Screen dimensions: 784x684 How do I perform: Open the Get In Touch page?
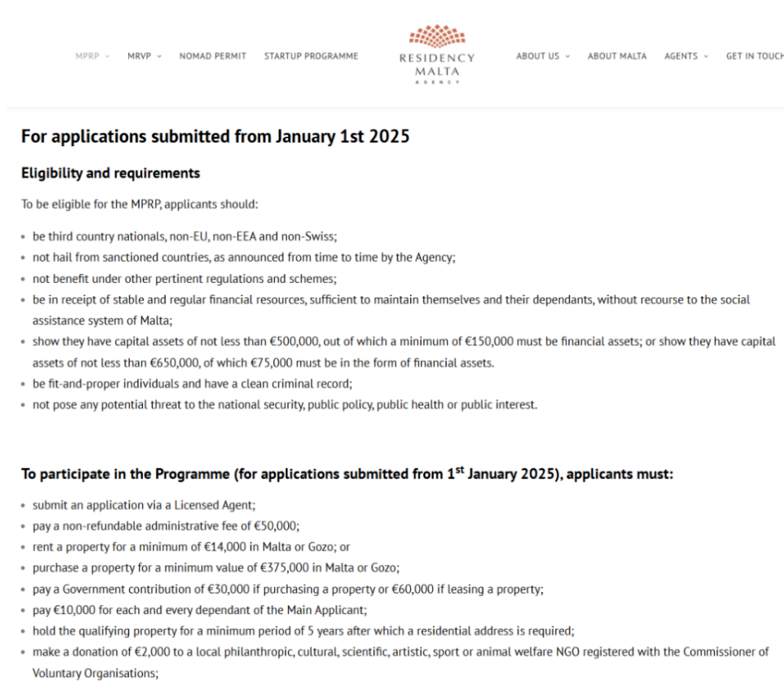click(754, 56)
